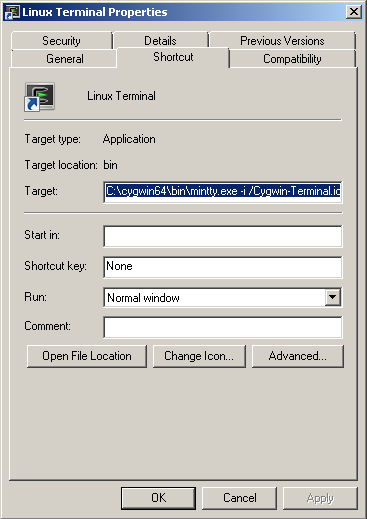Click the title bar shortcut icon
This screenshot has height=519, width=367.
pos(12,12)
